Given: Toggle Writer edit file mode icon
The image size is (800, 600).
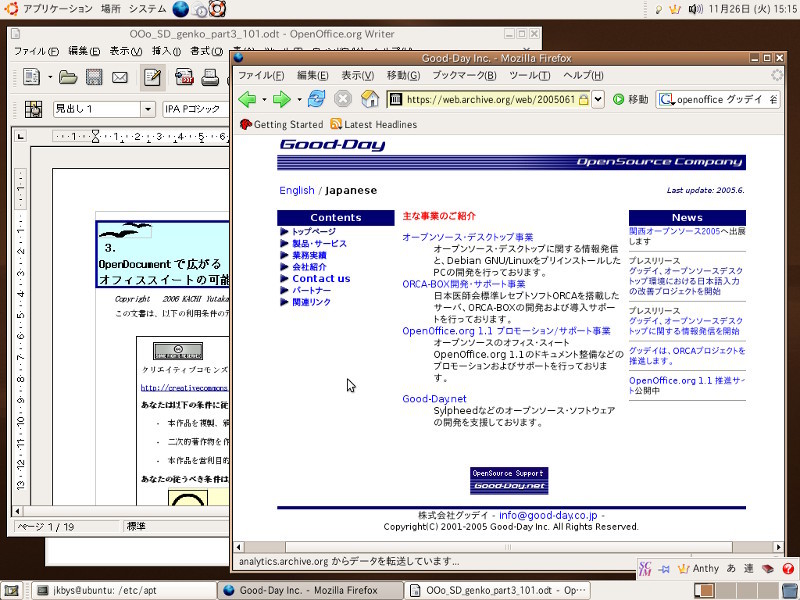Looking at the screenshot, I should point(153,77).
